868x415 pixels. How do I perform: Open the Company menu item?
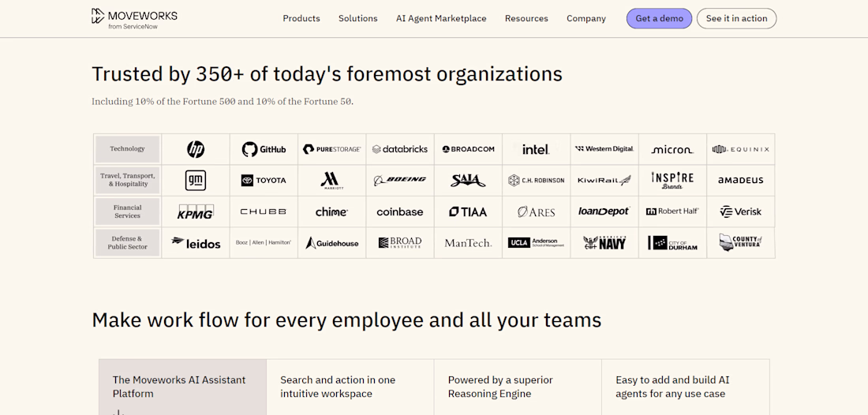coord(586,18)
